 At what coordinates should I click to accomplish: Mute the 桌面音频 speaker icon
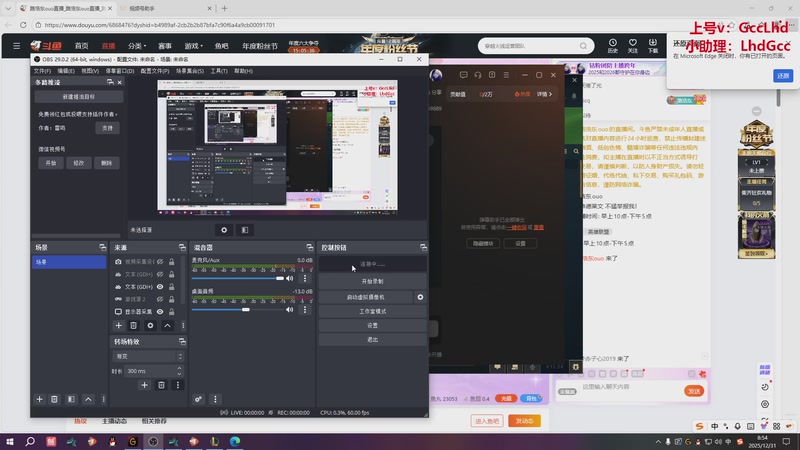click(290, 310)
